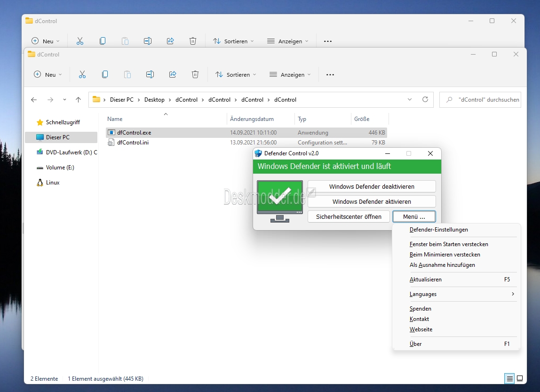Click the Cut scissors icon in the front dControl window
Image resolution: width=540 pixels, height=392 pixels.
click(x=82, y=74)
